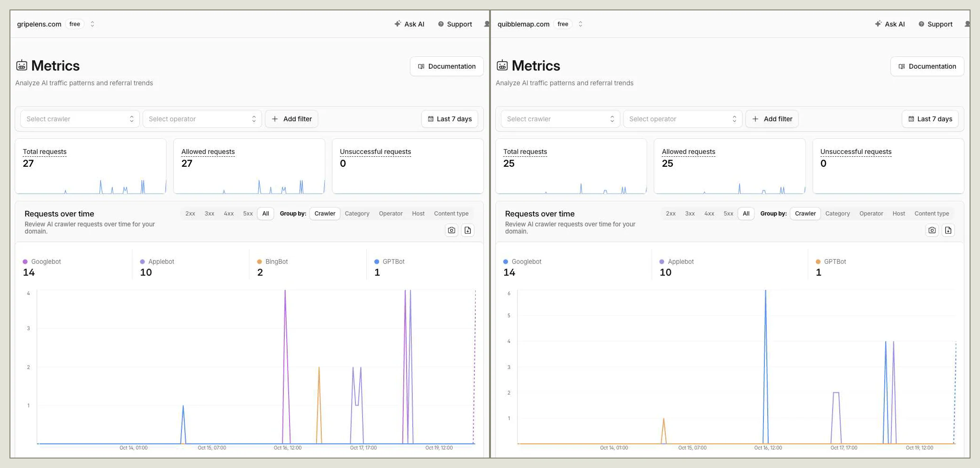Toggle Googlebot legend in quibblemap chart
Viewport: 980px width, 468px height.
522,261
